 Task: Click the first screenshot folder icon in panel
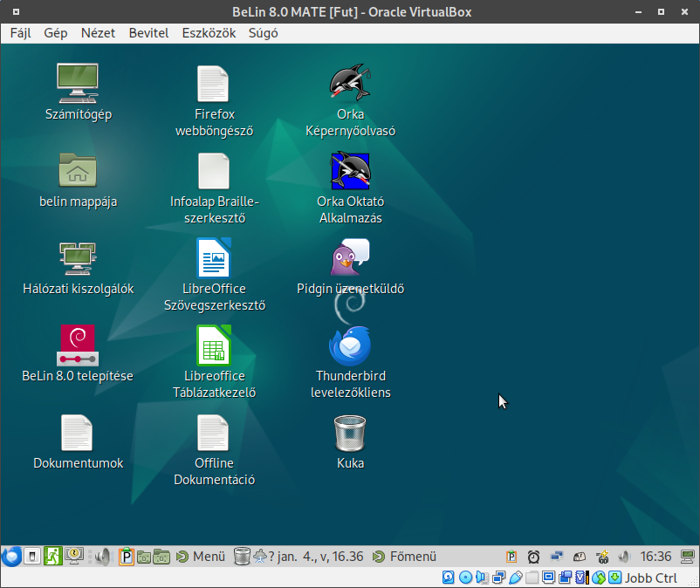click(x=144, y=557)
